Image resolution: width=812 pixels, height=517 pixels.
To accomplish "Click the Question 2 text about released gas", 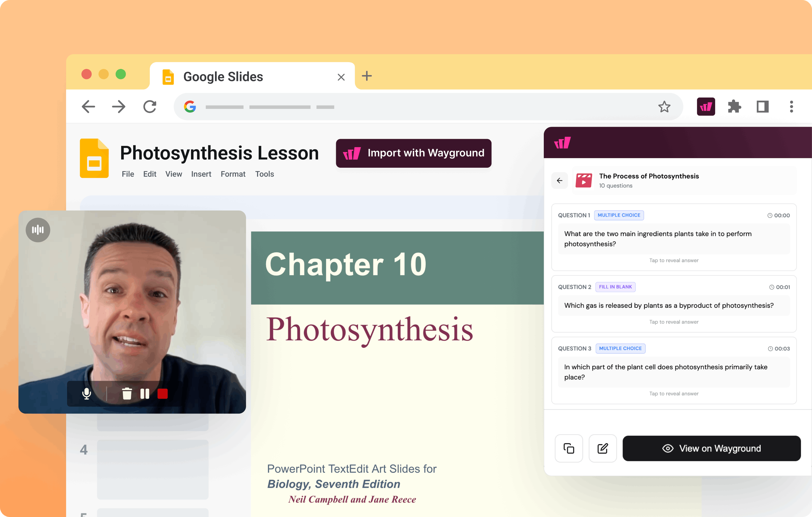I will (x=674, y=306).
